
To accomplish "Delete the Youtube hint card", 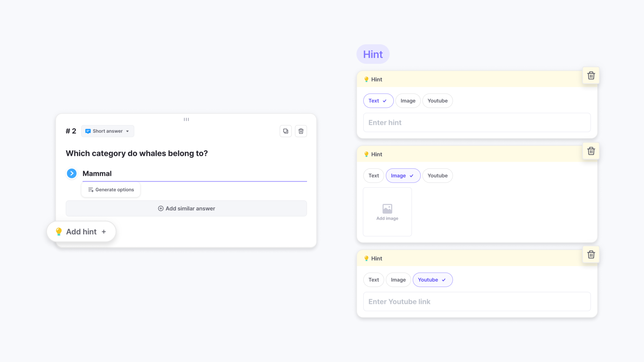I will tap(591, 255).
